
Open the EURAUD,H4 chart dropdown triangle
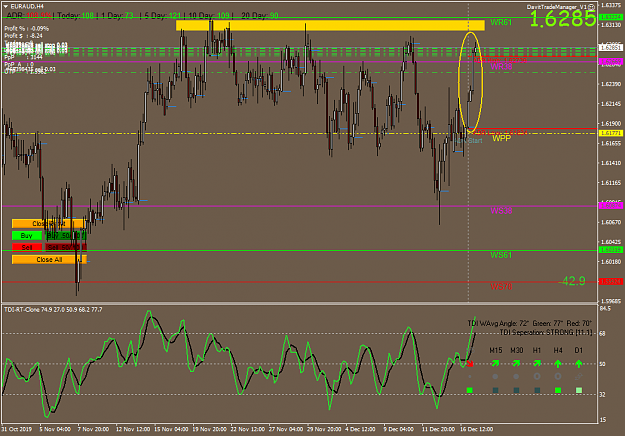tap(6, 6)
